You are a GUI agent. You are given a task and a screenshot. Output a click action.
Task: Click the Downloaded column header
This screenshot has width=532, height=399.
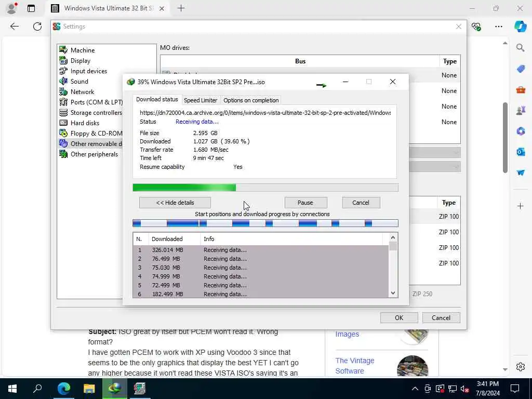[x=175, y=239]
